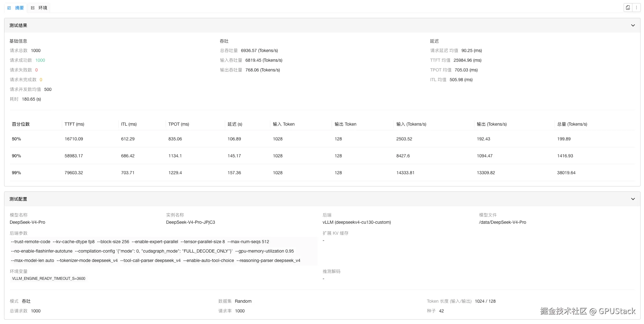Click Token 长度 value 1024 / 128
Screen dimensions: 644x324
(x=485, y=301)
